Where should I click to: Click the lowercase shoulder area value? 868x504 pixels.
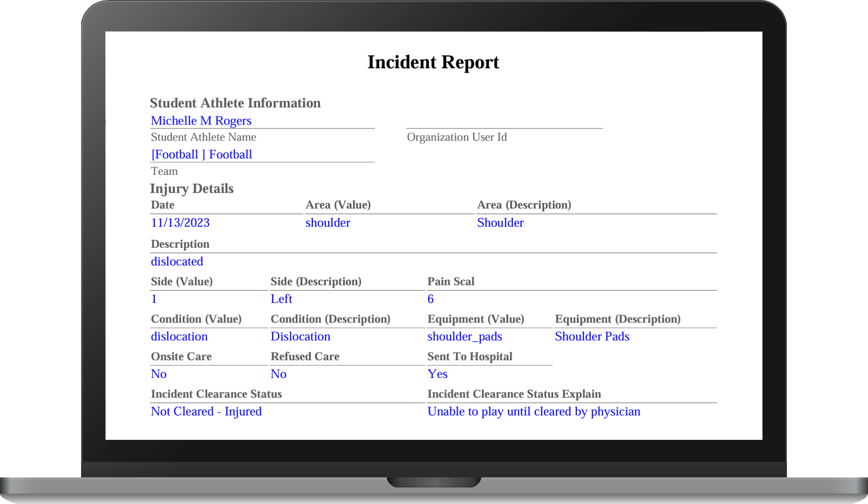tap(328, 222)
